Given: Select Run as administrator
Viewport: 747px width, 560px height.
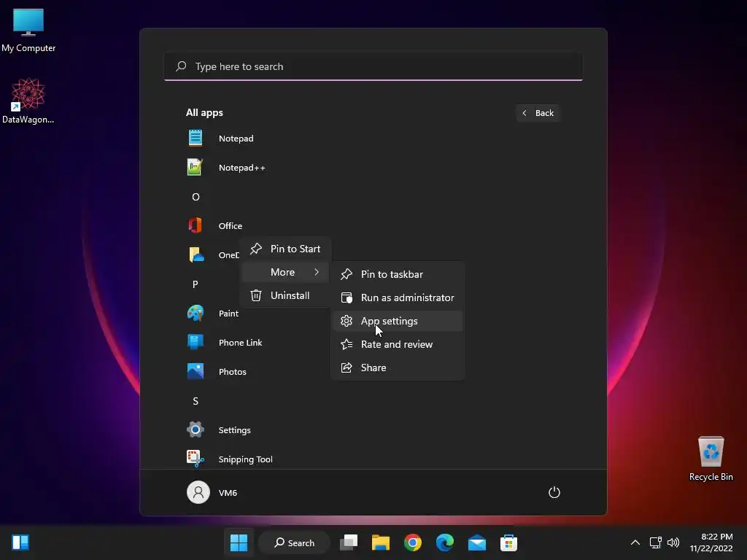Looking at the screenshot, I should coord(398,297).
